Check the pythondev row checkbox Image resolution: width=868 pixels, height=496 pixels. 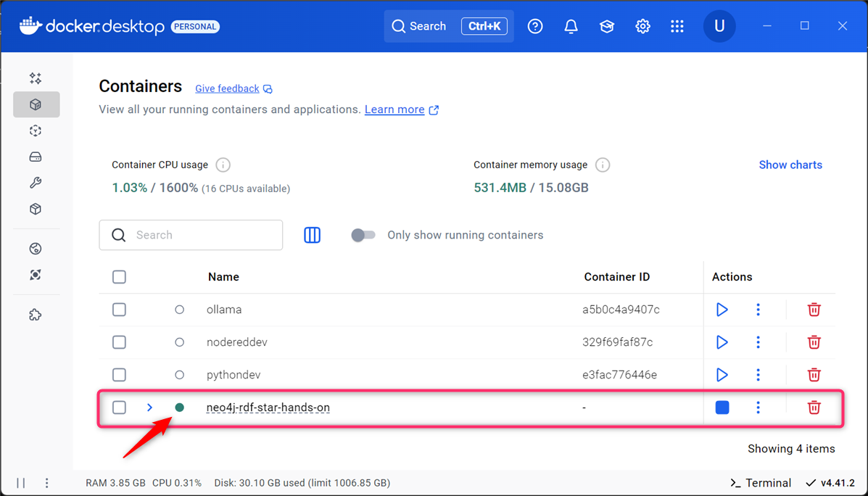119,375
